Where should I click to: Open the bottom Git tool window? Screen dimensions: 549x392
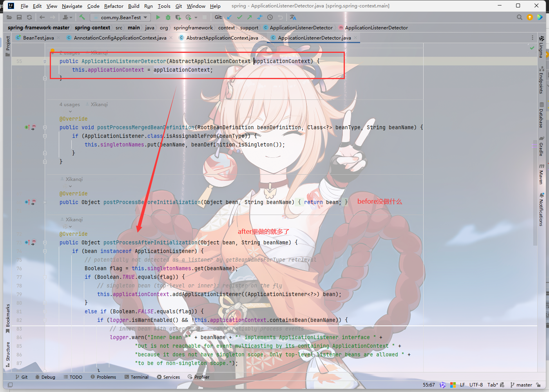(21, 377)
